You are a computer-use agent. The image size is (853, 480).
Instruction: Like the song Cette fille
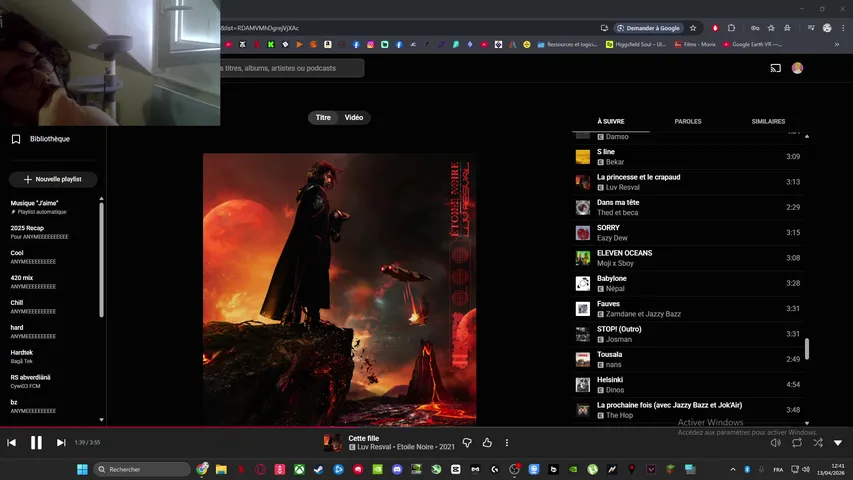[x=487, y=443]
